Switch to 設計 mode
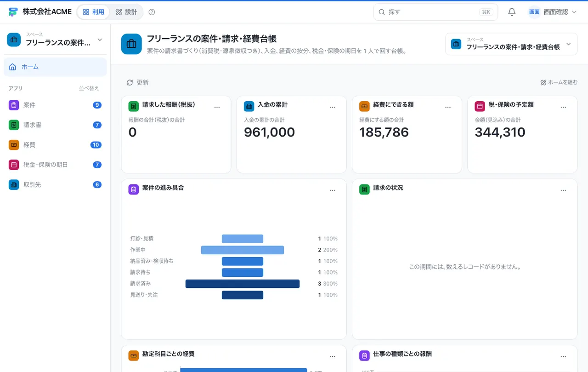Viewport: 588px width, 372px height. [x=126, y=12]
